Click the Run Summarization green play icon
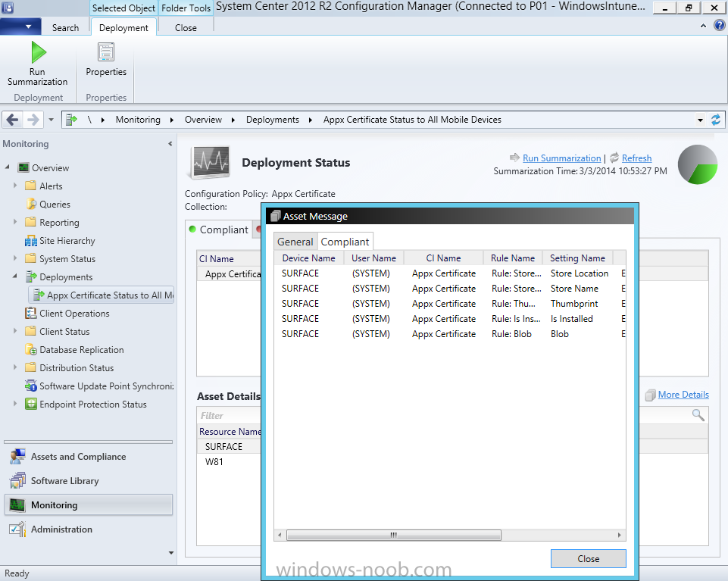 click(x=39, y=52)
